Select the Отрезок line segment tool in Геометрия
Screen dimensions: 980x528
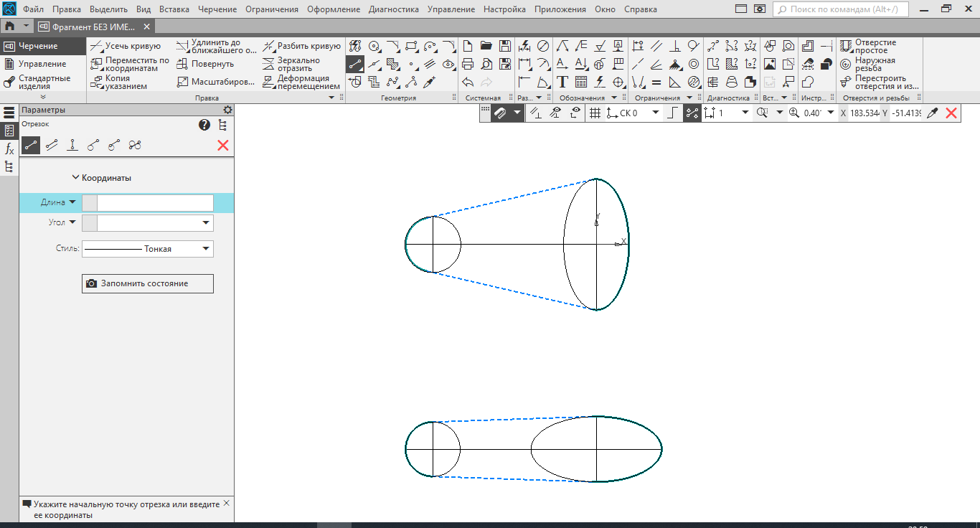tap(355, 64)
